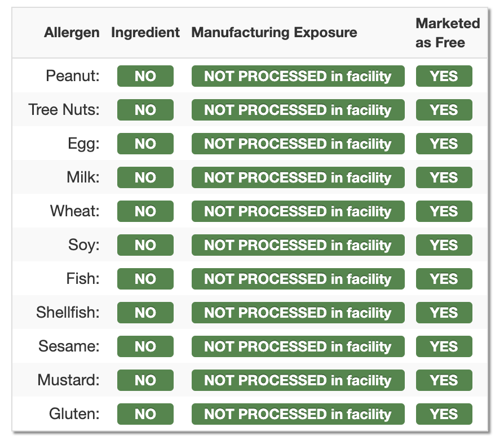Click the Shellfish row label
Screen dimensions: 504x445
click(68, 313)
